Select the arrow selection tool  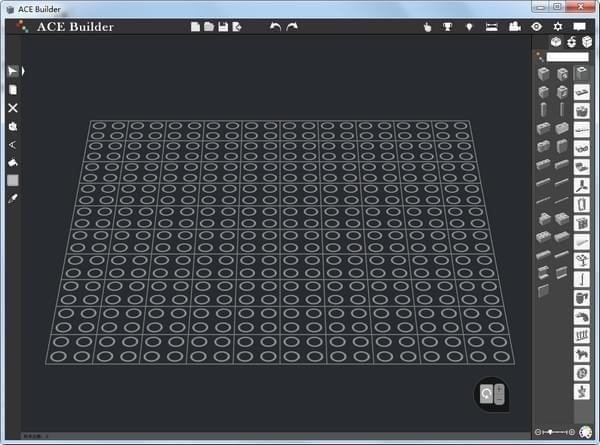(13, 71)
